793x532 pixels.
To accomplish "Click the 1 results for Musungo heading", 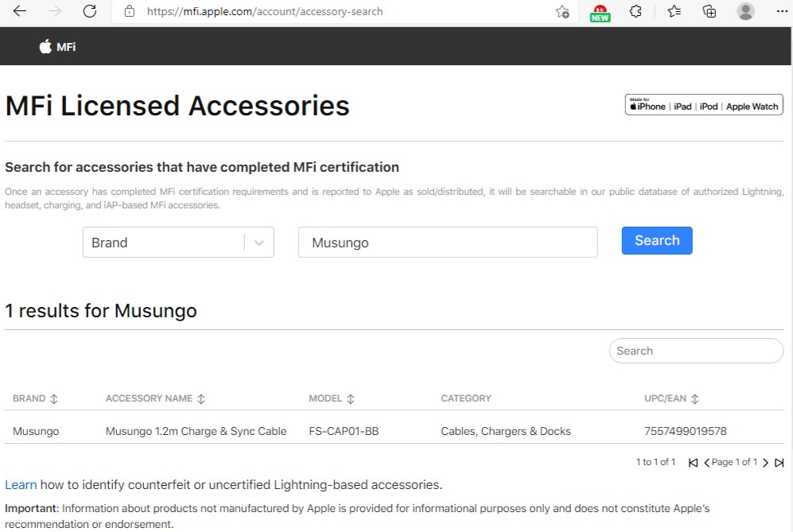I will click(101, 311).
